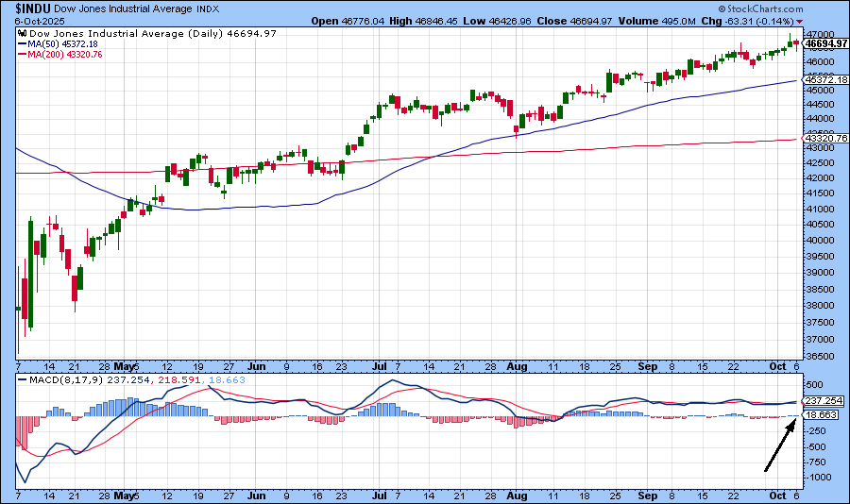Click the red down-triangle next to Chg
This screenshot has width=850, height=504.
click(x=800, y=21)
